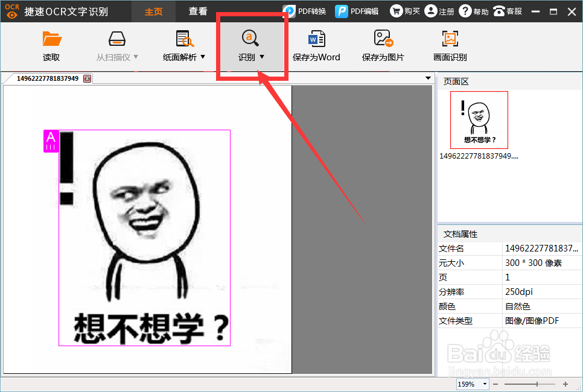Click the zoom slider handle
Image resolution: width=583 pixels, height=392 pixels.
tap(537, 384)
